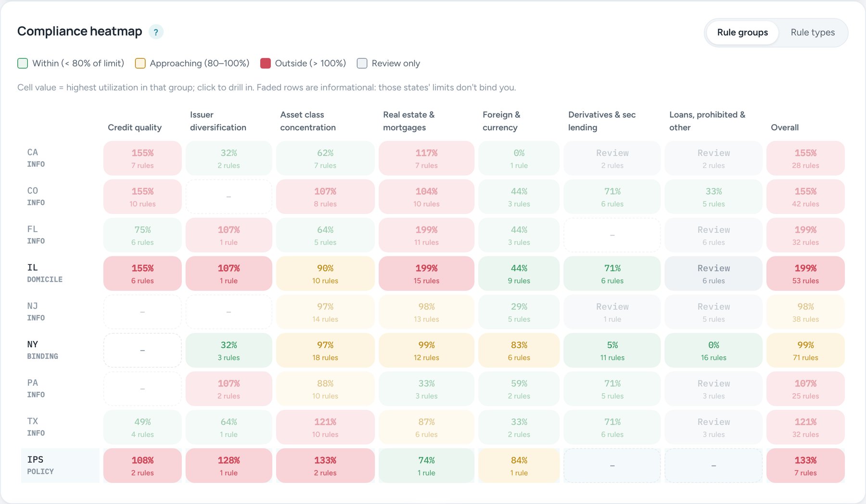Select the NY BINDING row label
Viewport: 866px width, 504px height.
60,350
